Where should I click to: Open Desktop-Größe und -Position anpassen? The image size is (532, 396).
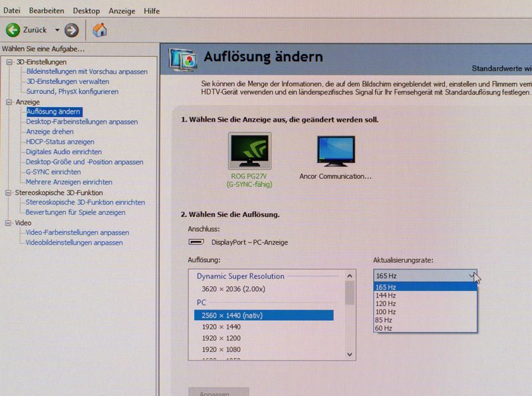click(84, 162)
